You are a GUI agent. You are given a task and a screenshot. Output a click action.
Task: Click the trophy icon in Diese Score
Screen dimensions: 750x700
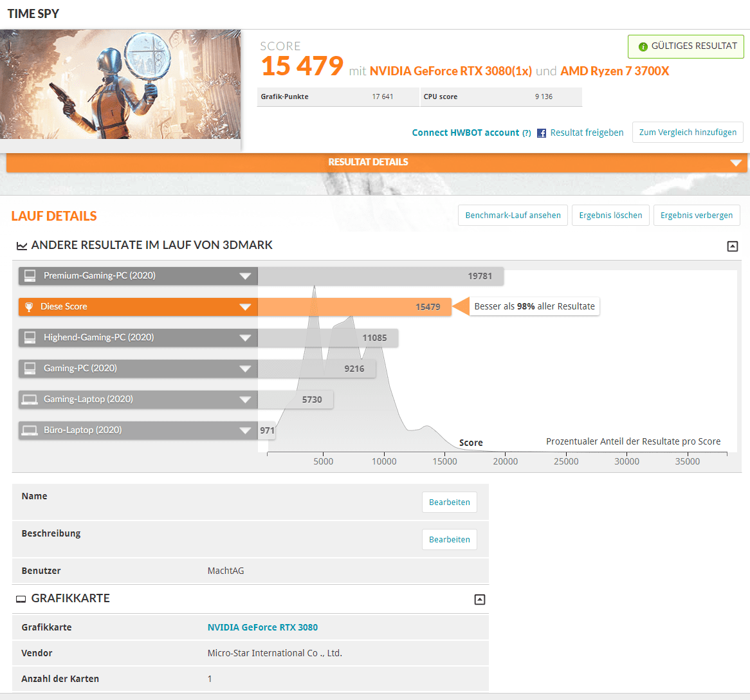point(29,307)
